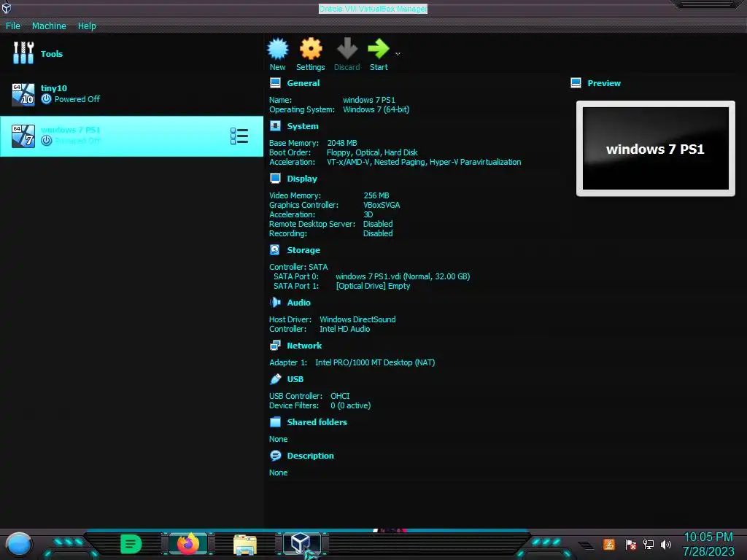Click the Description section bubble icon
Viewport: 747px width, 560px height.
[x=275, y=456]
